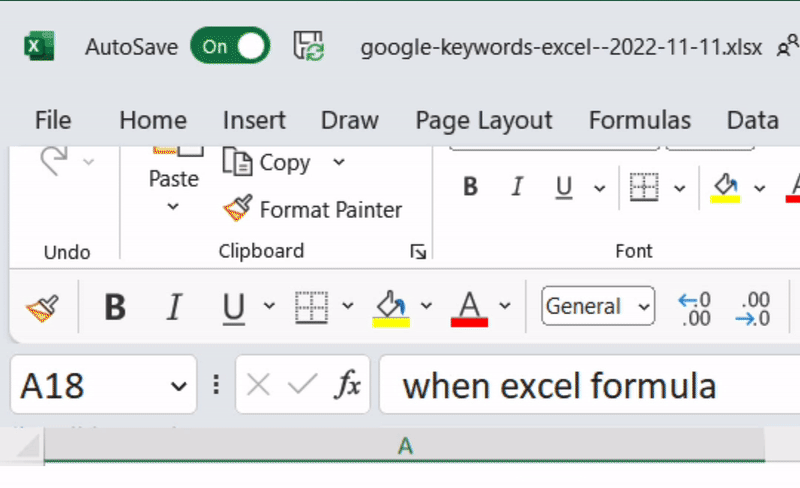Expand ribbon Fill Color dropdown arrow
This screenshot has height=488, width=800.
click(x=760, y=188)
